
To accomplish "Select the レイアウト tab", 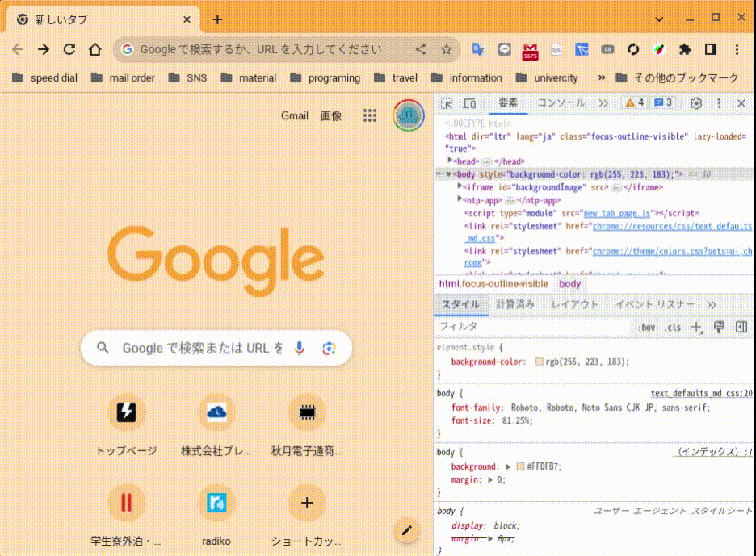I will click(x=575, y=305).
